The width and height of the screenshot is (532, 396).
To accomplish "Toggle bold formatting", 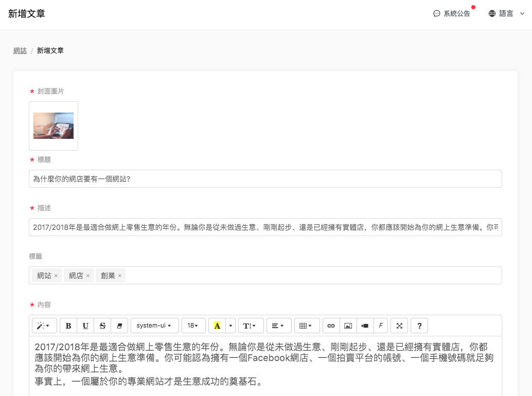I will point(68,326).
